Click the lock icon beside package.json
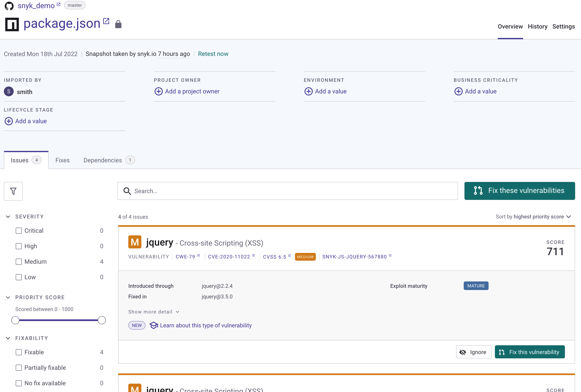Image resolution: width=581 pixels, height=392 pixels. 118,24
